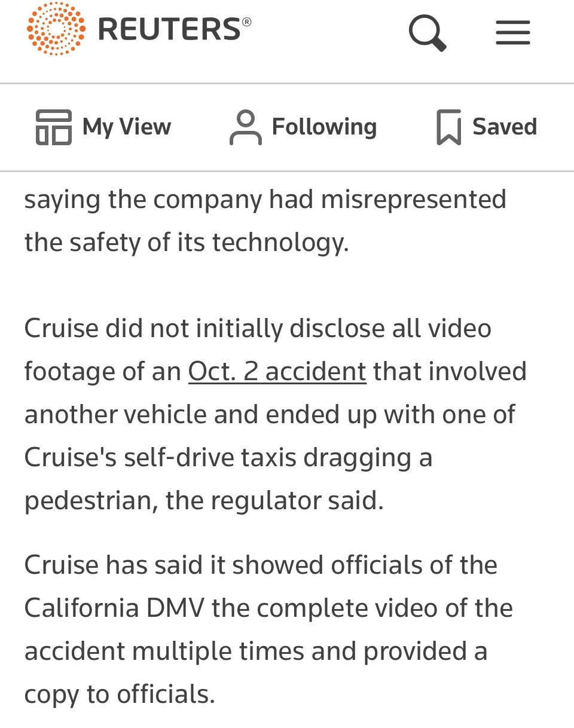
Task: Click the line "Cruise's self-drive taxis dragging a"
Action: (x=228, y=458)
